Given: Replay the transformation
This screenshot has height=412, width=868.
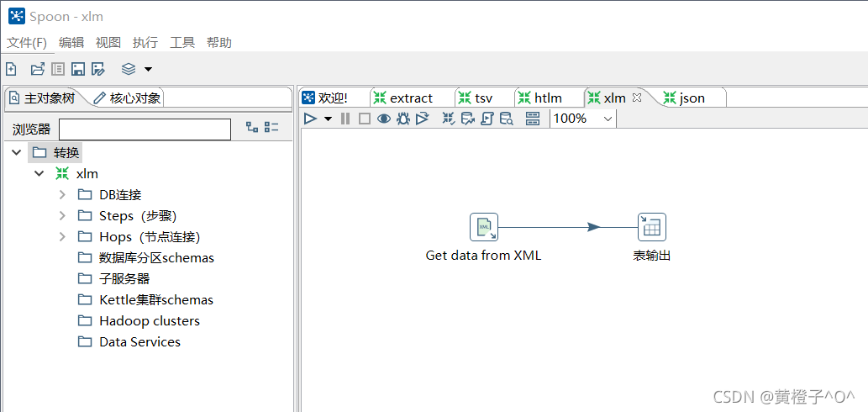Looking at the screenshot, I should 423,119.
